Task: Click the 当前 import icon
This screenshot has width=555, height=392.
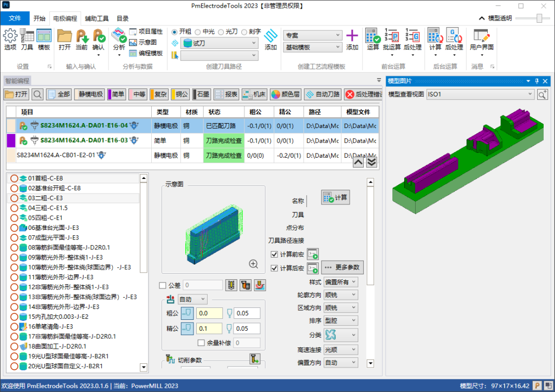Action: [x=81, y=39]
